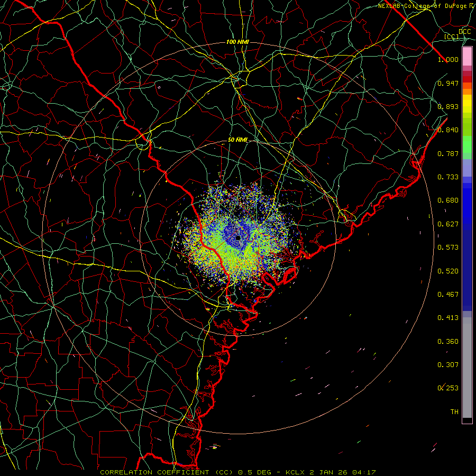Click the 0.467 scale value
The width and height of the screenshot is (476, 476).
(x=448, y=295)
